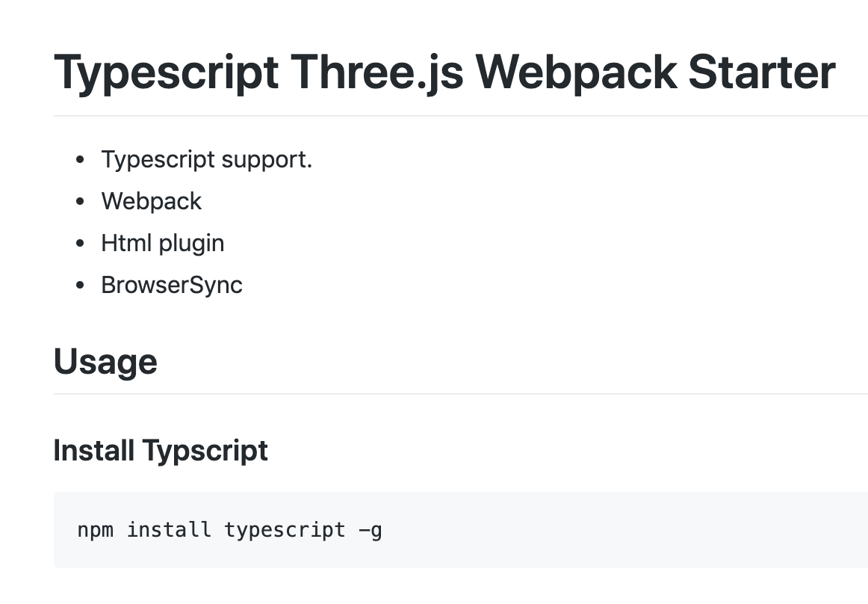Click the bullet dot beside "BrowserSync"
Screen dimensions: 868x604
click(x=80, y=286)
